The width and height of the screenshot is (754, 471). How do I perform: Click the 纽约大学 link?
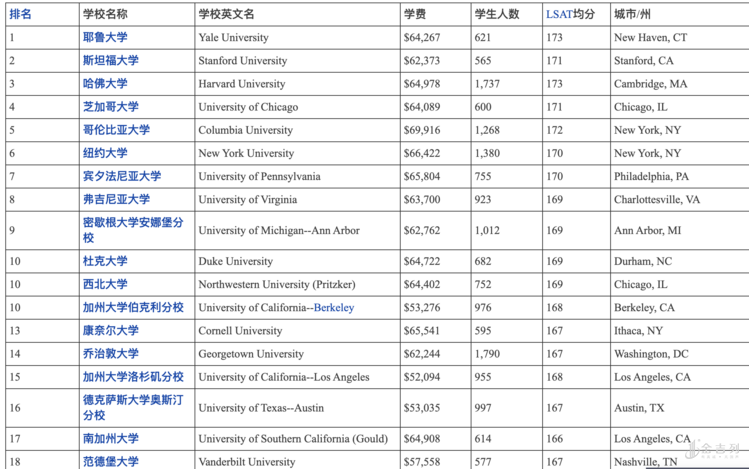point(104,153)
